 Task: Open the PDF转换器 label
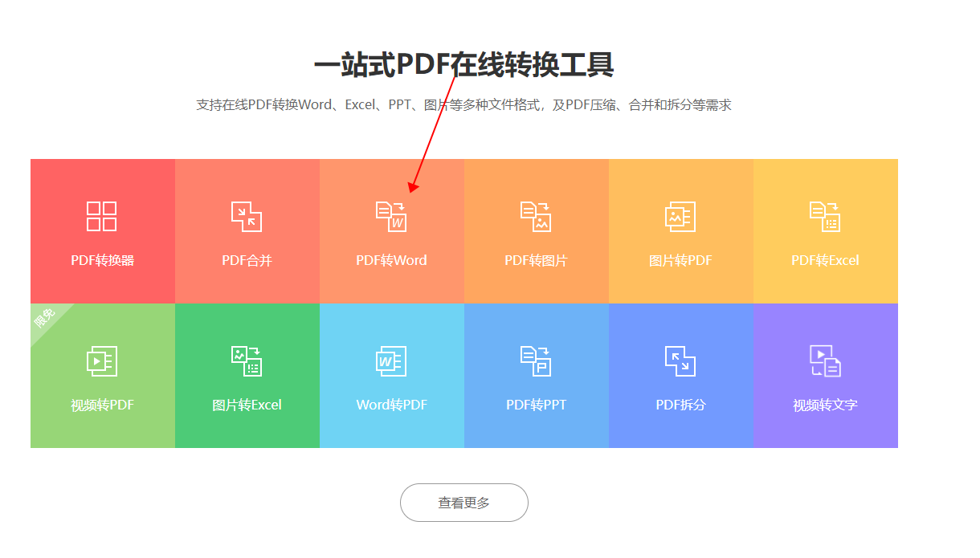[x=102, y=260]
